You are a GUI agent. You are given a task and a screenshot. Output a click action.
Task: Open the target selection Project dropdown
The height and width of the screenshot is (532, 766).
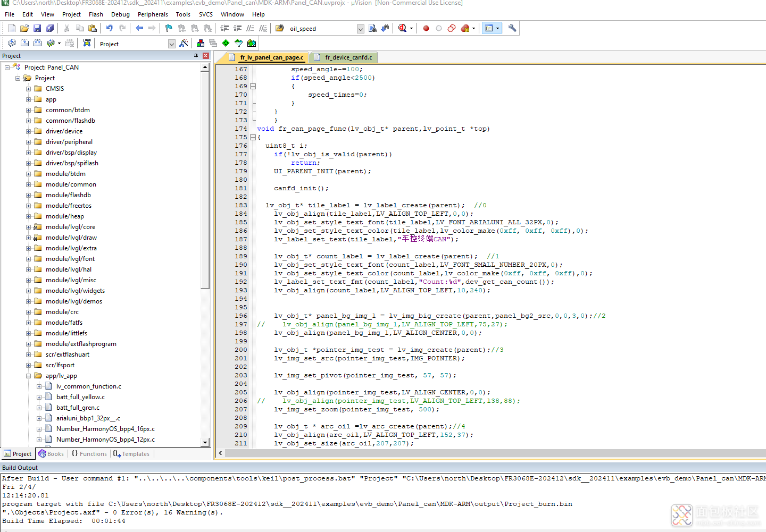point(172,44)
